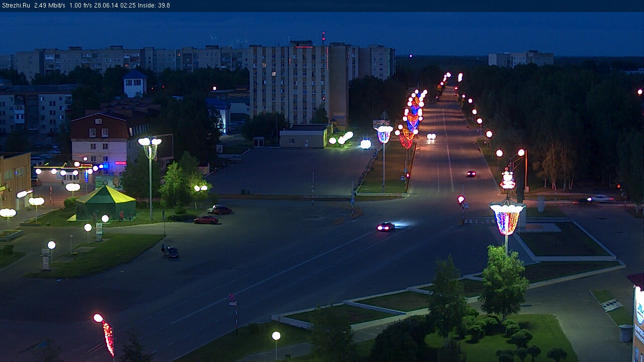Select the 2.49 Mbit/s bitrate readout
Screen dimensions: 644x362
(x=50, y=6)
